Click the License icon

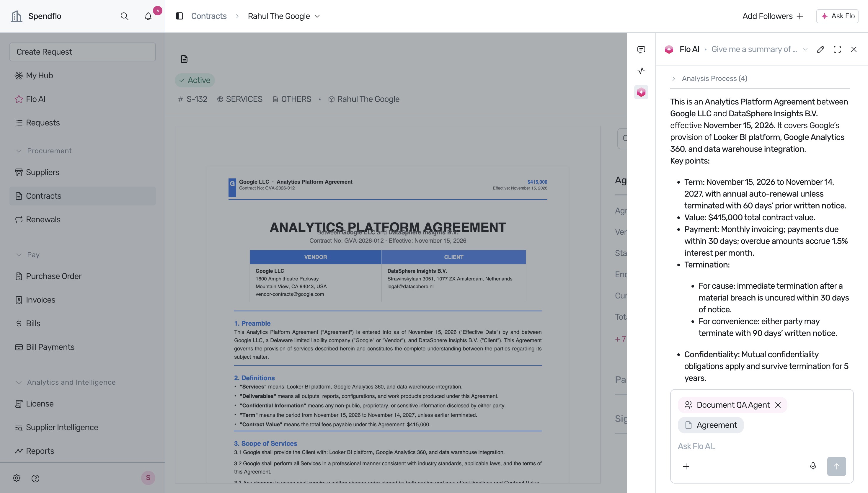coord(19,404)
